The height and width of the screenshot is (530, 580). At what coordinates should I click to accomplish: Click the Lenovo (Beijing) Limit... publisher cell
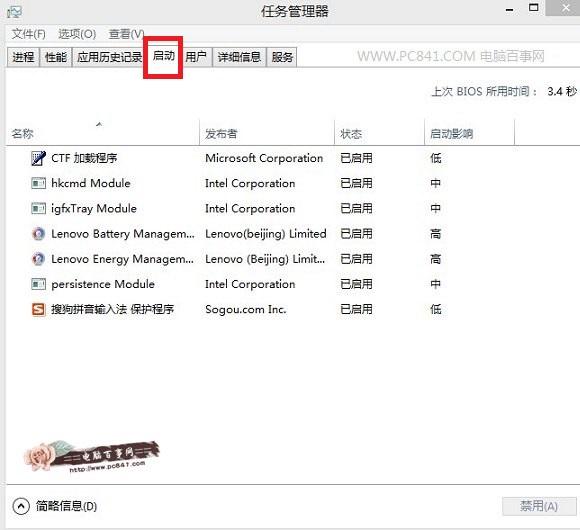point(265,259)
